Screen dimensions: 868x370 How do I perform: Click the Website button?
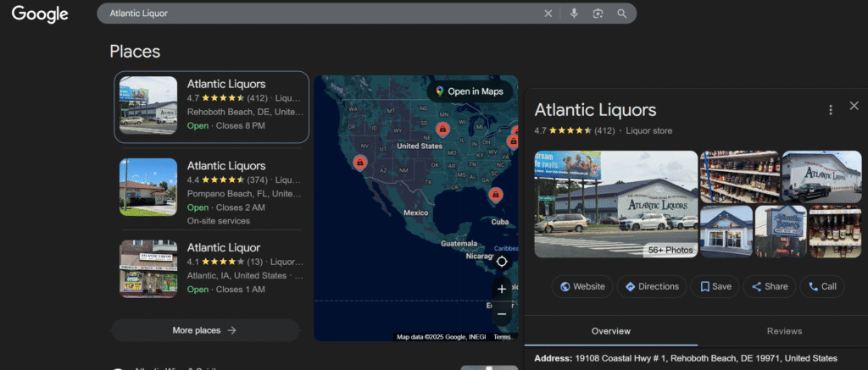[581, 286]
